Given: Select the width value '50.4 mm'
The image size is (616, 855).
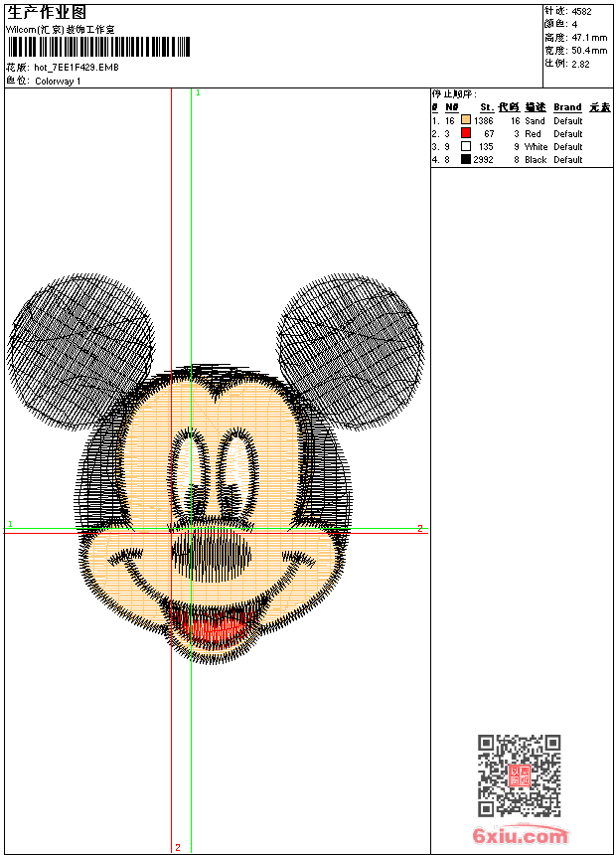Looking at the screenshot, I should click(589, 51).
